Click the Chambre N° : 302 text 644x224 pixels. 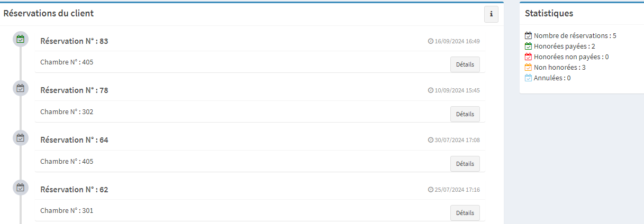coord(67,112)
